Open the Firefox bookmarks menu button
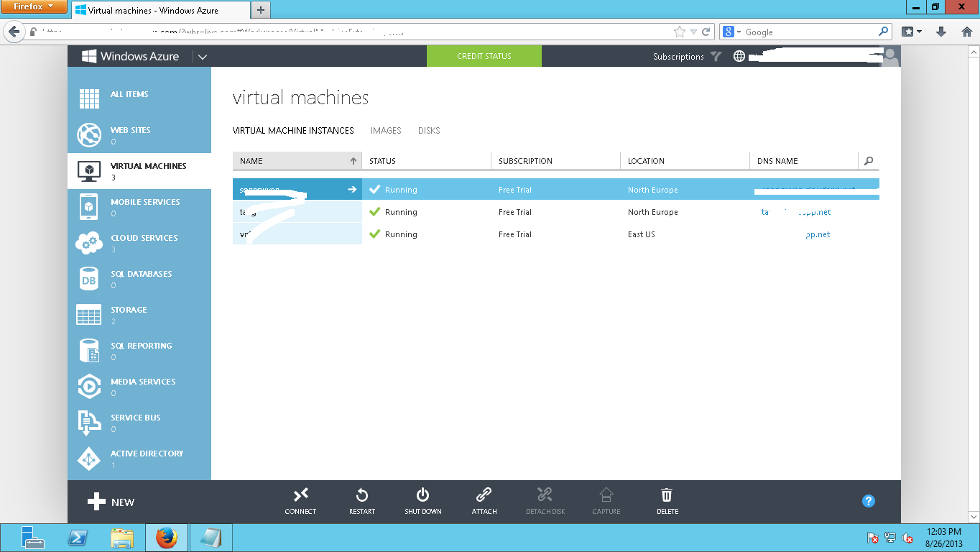The image size is (980, 552). coord(912,32)
